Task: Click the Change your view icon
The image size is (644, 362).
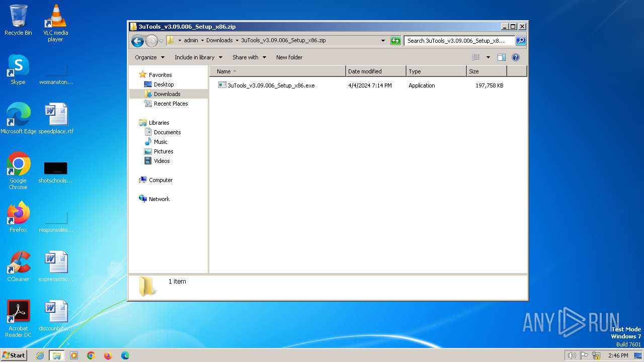Action: [x=476, y=57]
